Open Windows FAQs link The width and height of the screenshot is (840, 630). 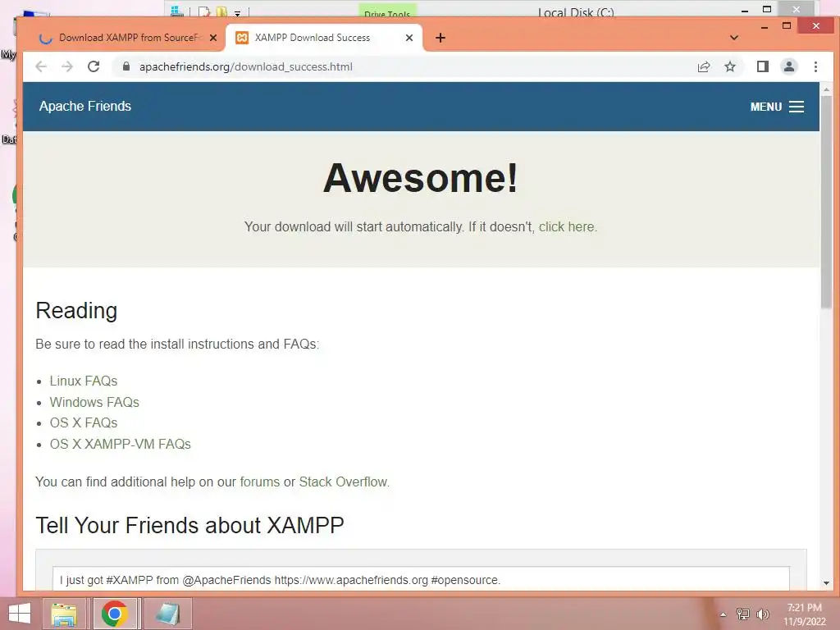point(94,402)
